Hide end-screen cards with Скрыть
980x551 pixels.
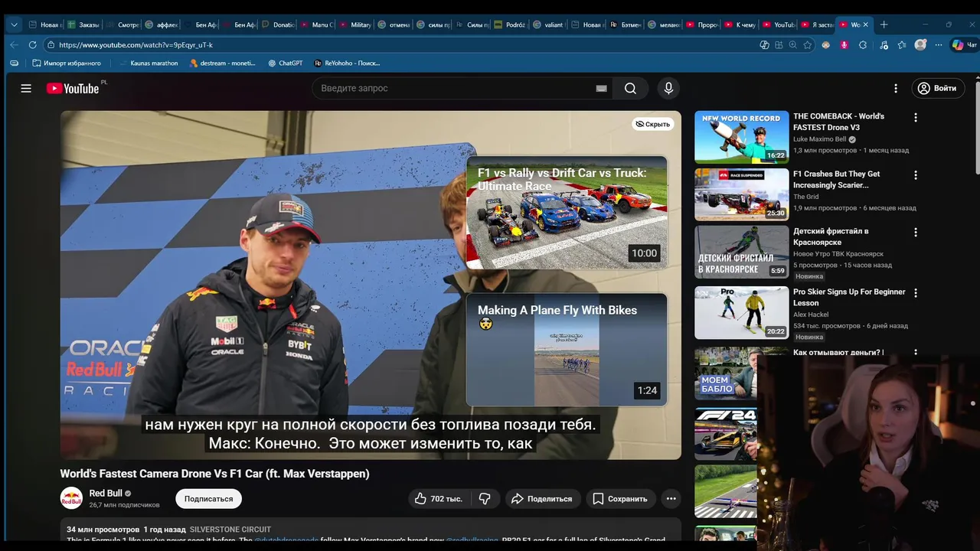[653, 124]
